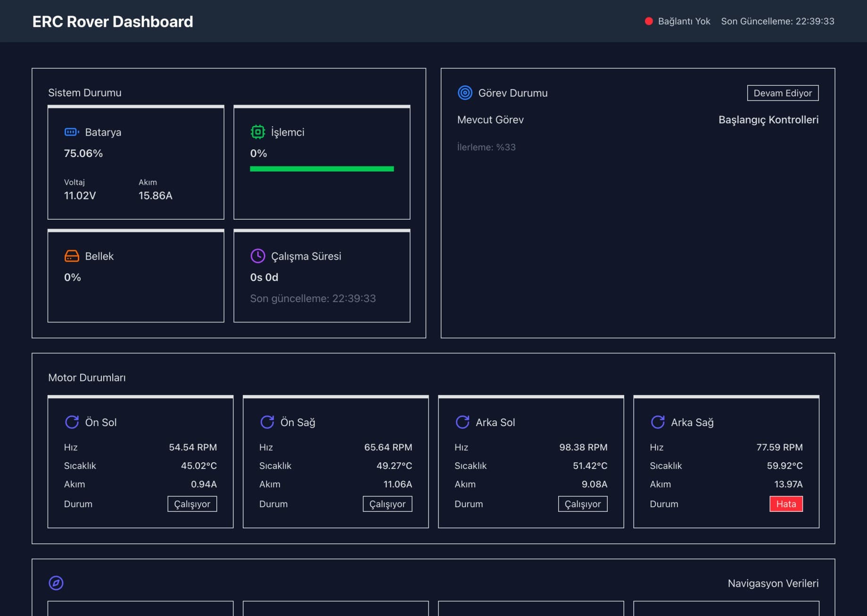867x616 pixels.
Task: Click the current value 15.86A
Action: point(156,196)
